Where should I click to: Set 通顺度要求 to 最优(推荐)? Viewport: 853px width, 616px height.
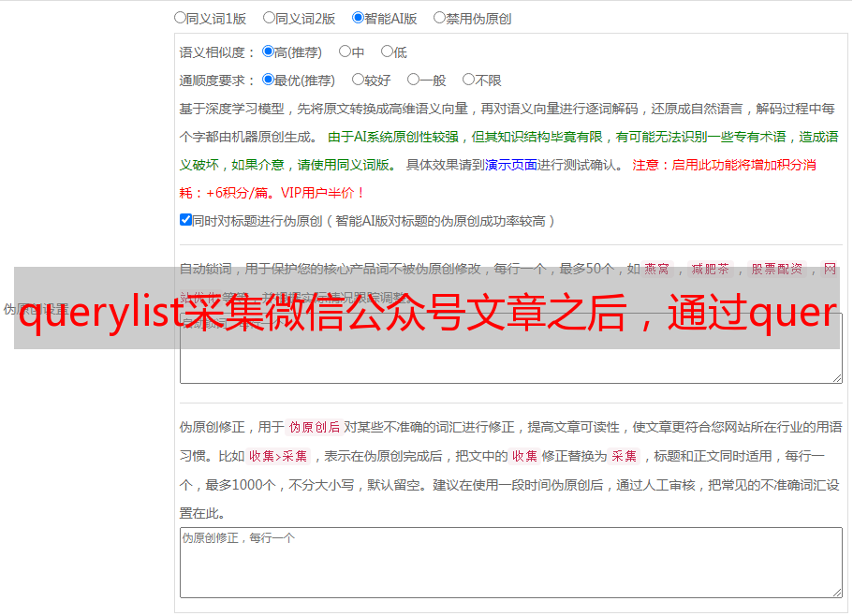pos(268,81)
